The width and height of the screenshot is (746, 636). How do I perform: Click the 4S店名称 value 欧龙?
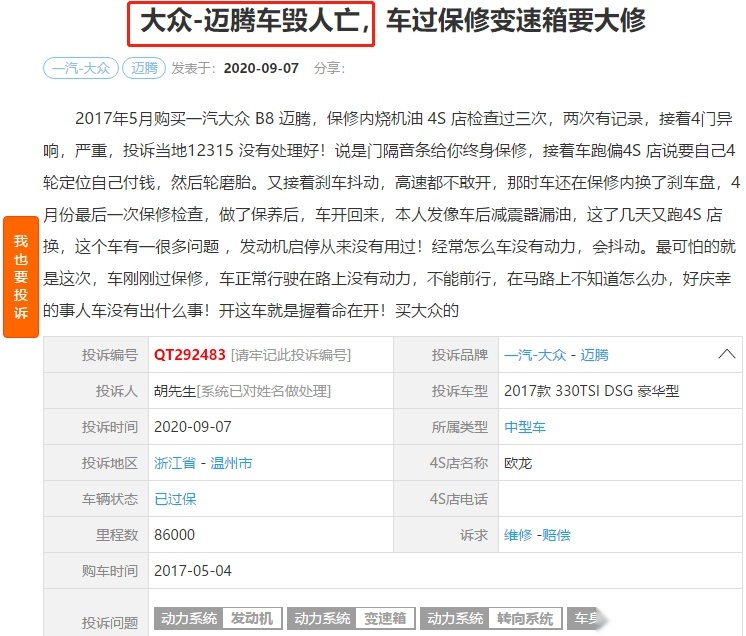point(518,463)
